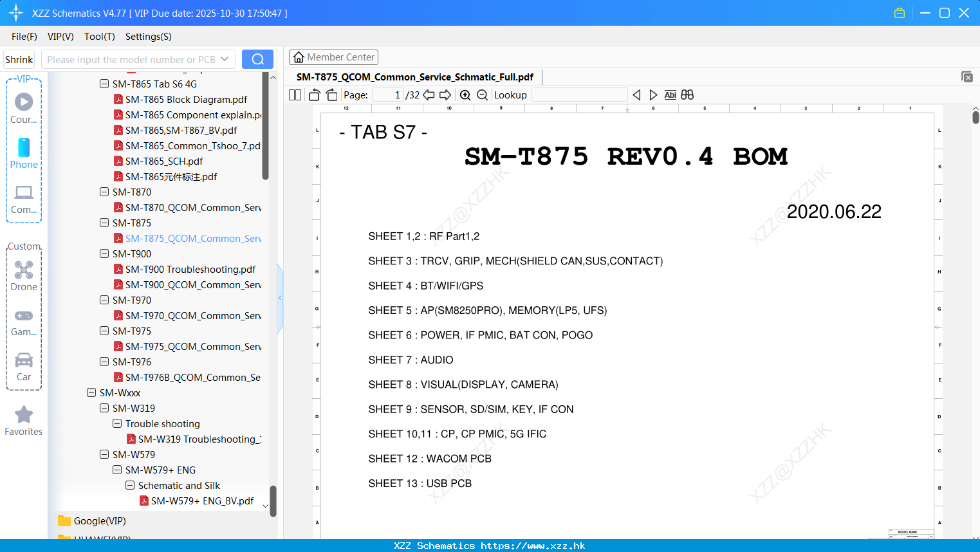The image size is (980, 552).
Task: Collapse Trouble shooting folder node
Action: (x=117, y=423)
